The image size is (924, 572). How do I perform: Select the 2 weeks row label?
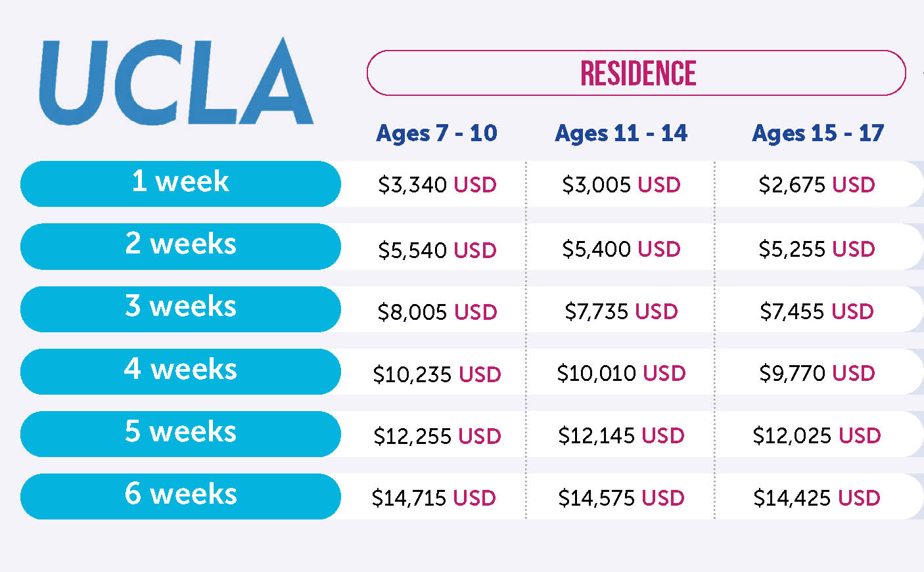coord(181,246)
